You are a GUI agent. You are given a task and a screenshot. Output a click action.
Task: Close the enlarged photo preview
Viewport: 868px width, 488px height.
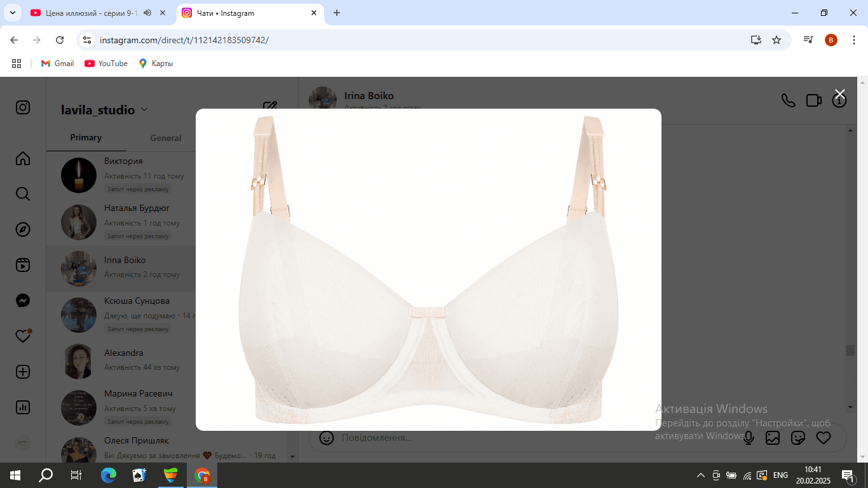839,94
